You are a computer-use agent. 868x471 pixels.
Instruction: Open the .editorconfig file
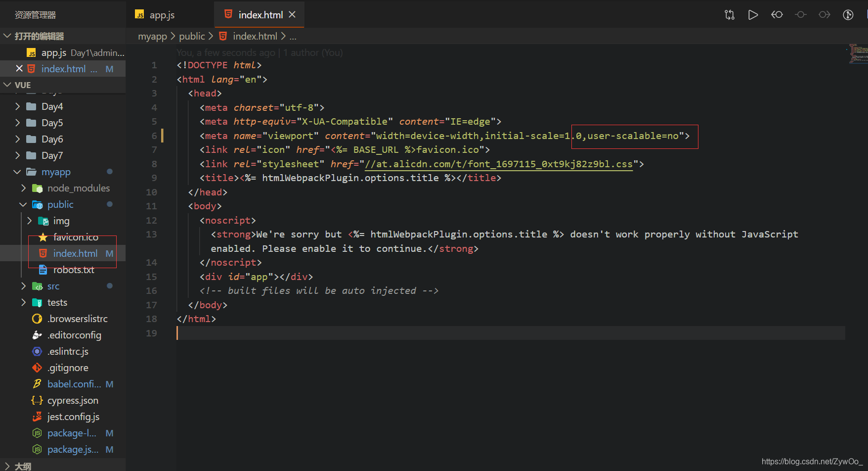[x=74, y=335]
